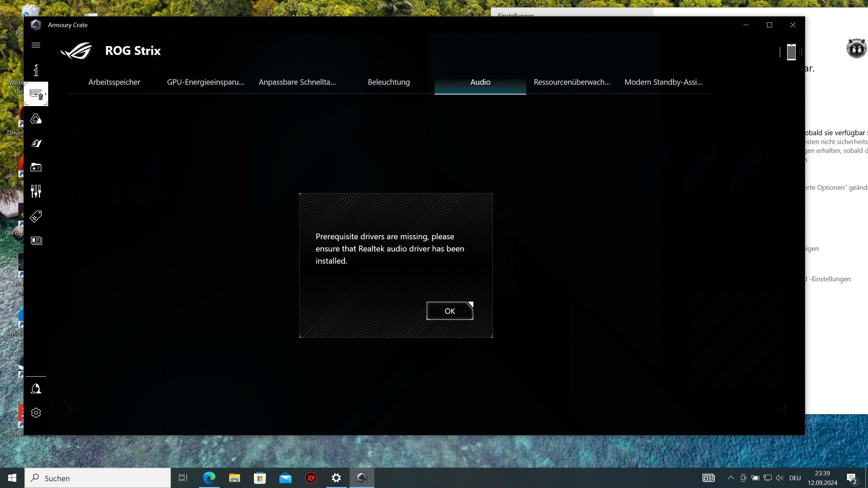Open User Center profile icon
This screenshot has width=868, height=488.
36,389
